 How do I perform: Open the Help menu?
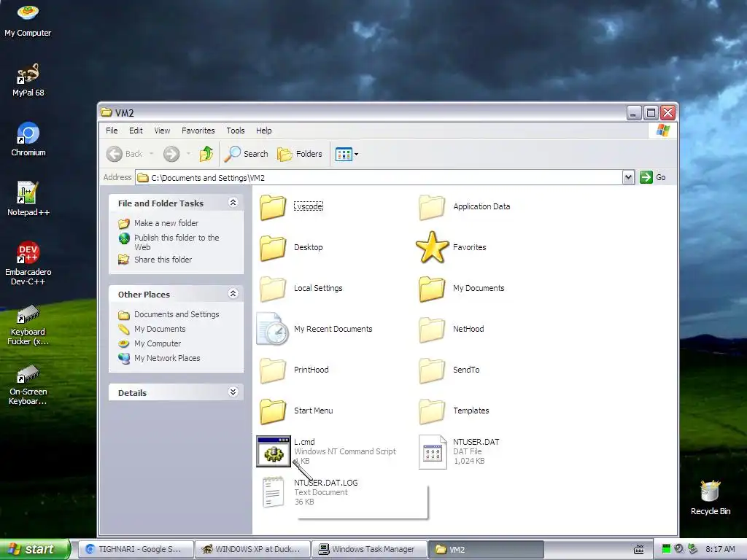[x=263, y=131]
